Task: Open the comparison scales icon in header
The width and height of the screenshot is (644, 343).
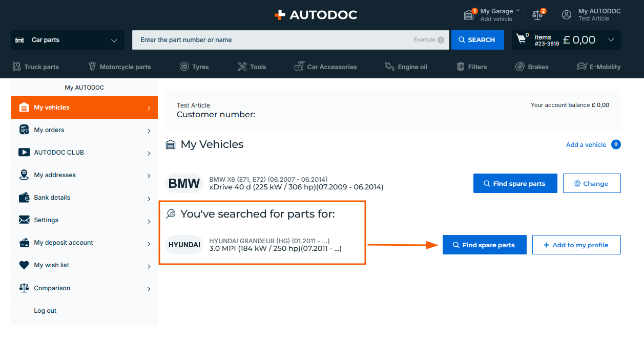Action: (537, 15)
